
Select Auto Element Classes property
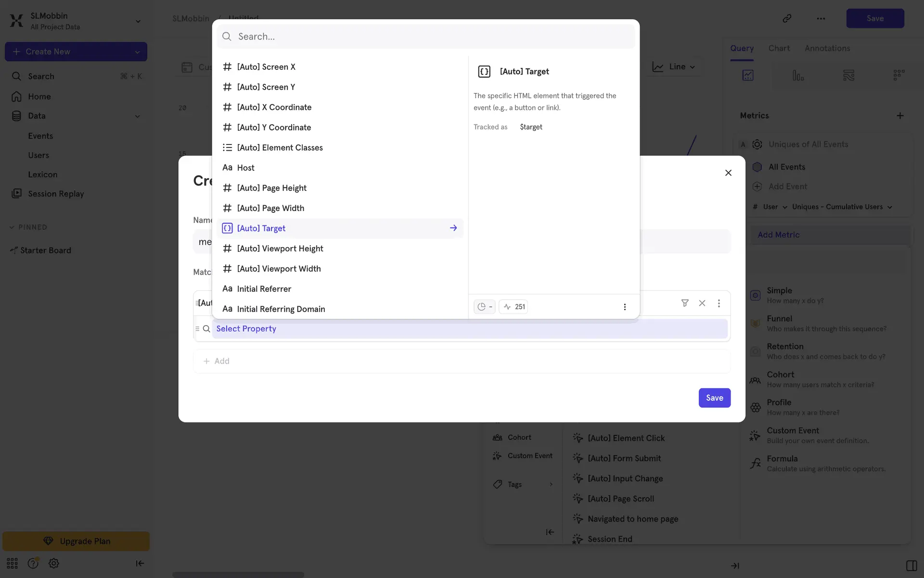pos(280,147)
